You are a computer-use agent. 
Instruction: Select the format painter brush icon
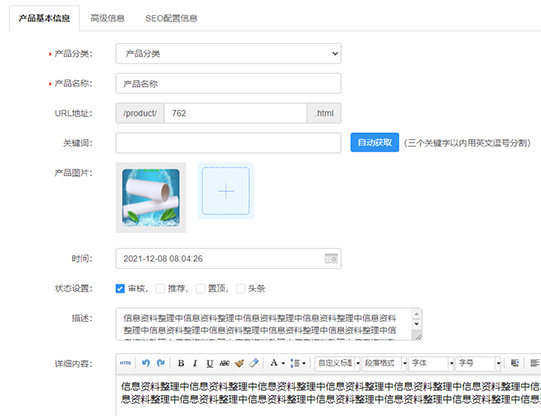point(239,363)
